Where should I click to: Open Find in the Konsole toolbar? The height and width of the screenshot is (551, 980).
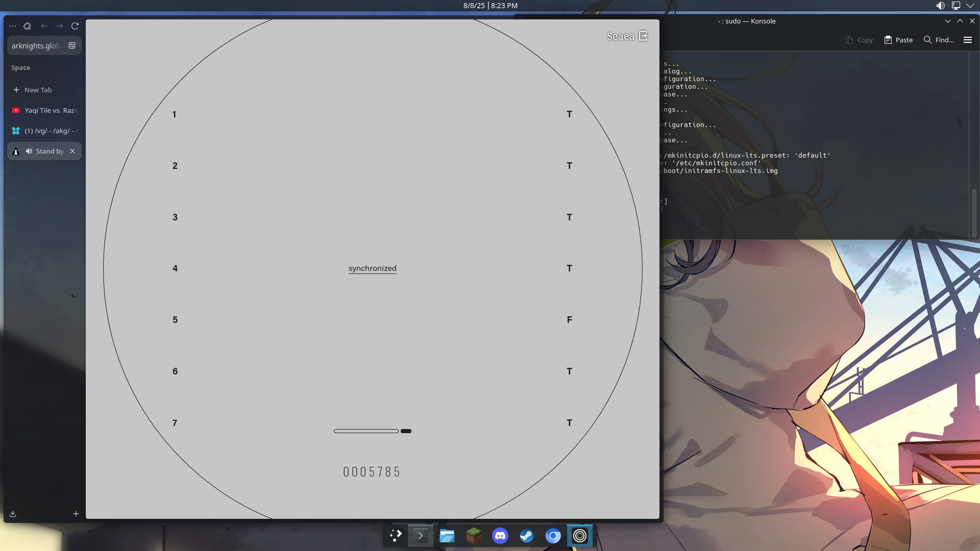click(x=939, y=40)
